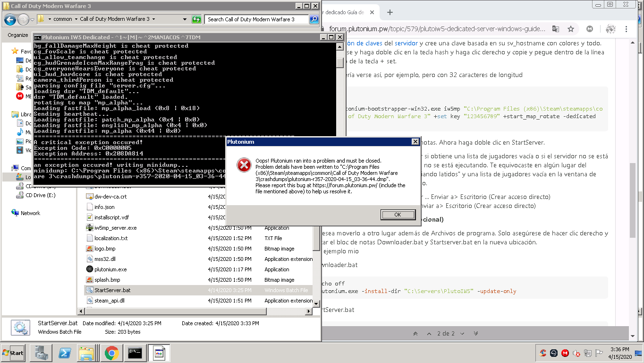The height and width of the screenshot is (363, 644).
Task: Open recent locations dropdown beside Explorer forward arrow
Action: pos(32,19)
